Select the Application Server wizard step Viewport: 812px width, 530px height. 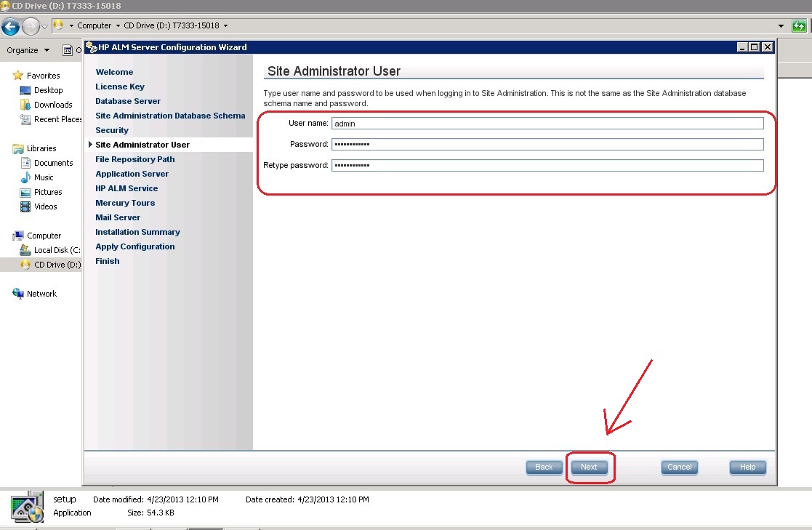pos(132,174)
